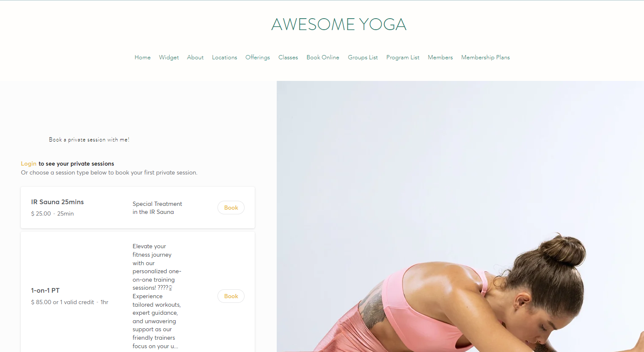The height and width of the screenshot is (352, 644).
Task: Navigate to Classes
Action: [288, 57]
